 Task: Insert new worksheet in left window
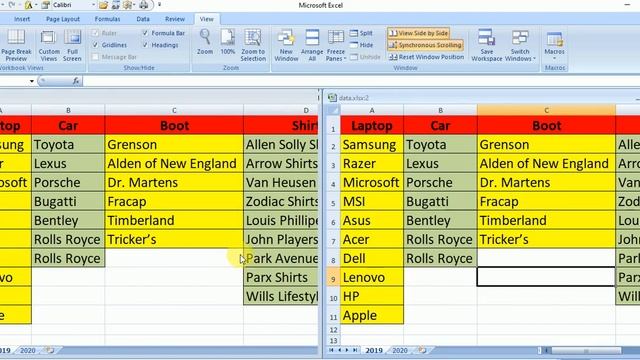[x=50, y=351]
